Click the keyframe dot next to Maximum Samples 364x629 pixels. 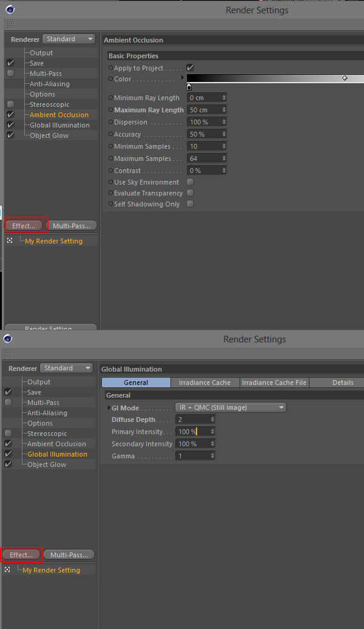(x=110, y=158)
